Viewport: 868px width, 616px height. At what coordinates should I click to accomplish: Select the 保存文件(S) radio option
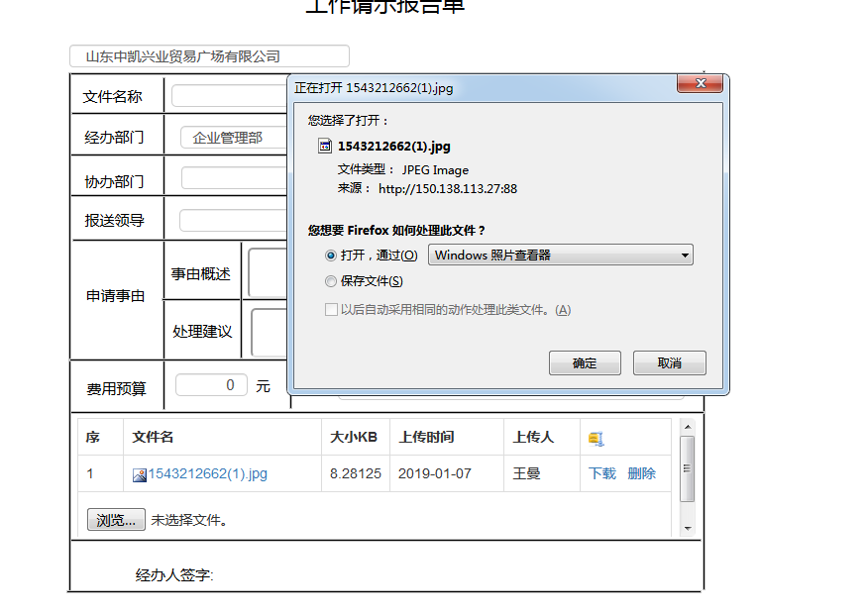coord(329,281)
